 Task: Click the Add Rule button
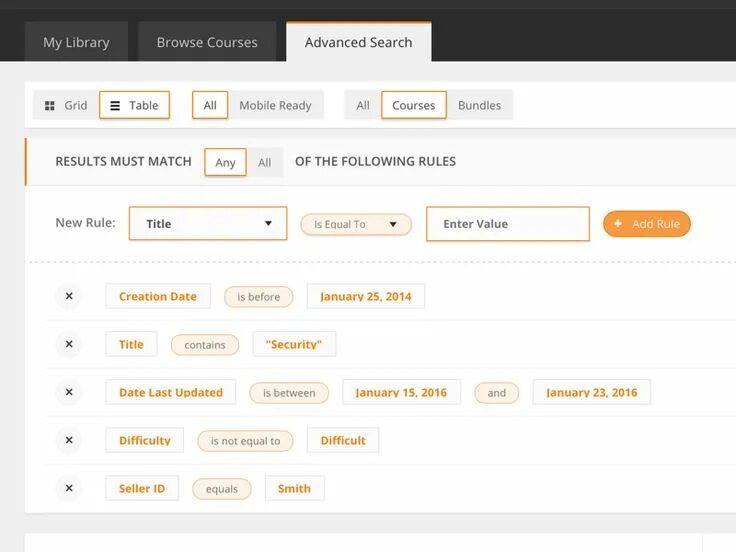(647, 224)
